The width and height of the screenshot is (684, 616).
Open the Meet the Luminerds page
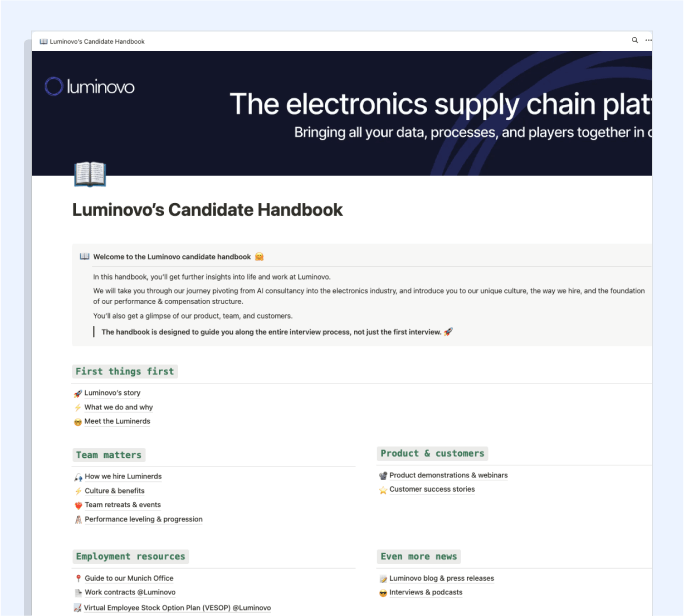[117, 421]
